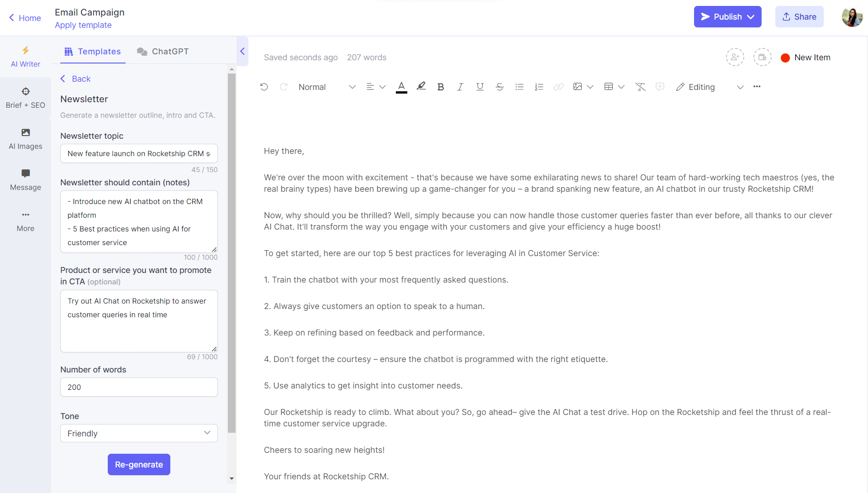Switch to the ChatGPT tab

(x=163, y=52)
